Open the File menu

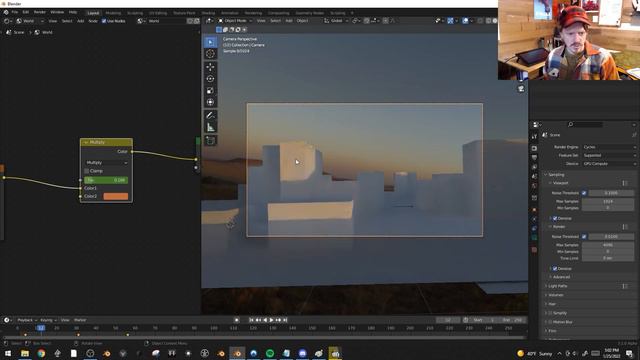click(15, 12)
